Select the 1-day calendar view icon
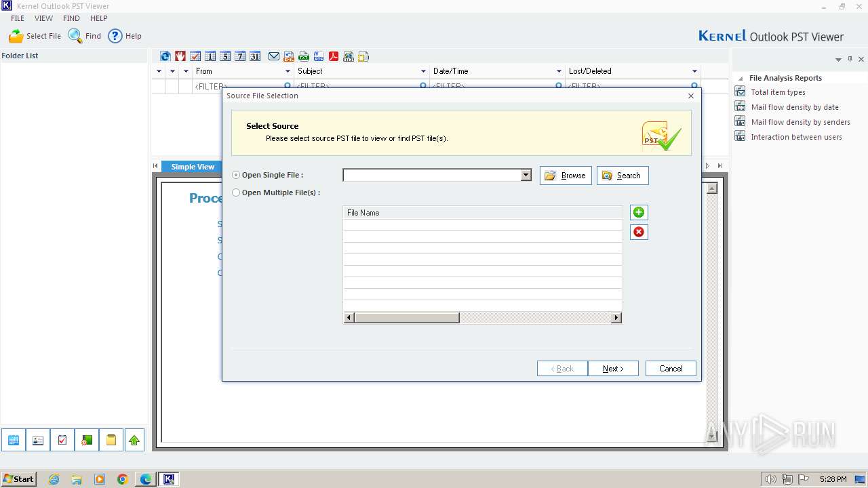Image resolution: width=868 pixels, height=488 pixels. (x=210, y=56)
